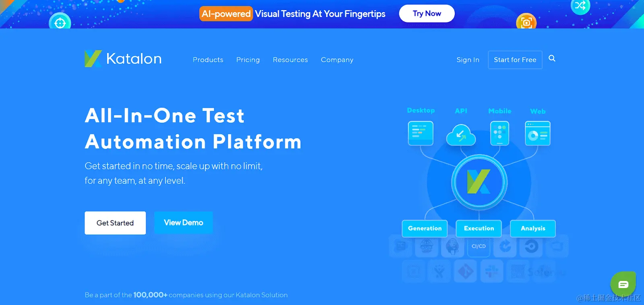Click the Desktop testing icon
The height and width of the screenshot is (305, 644).
pos(421,133)
